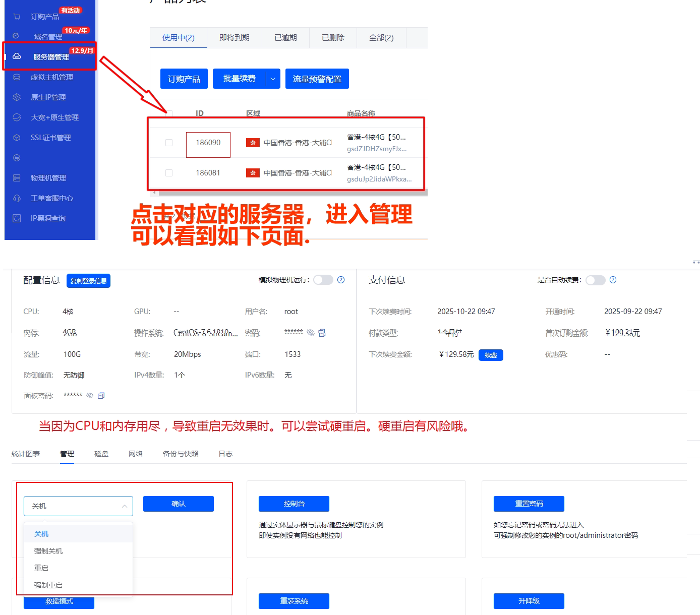The width and height of the screenshot is (700, 615).
Task: Click the database icon beside 虚拟主机管理
Action: (x=17, y=77)
